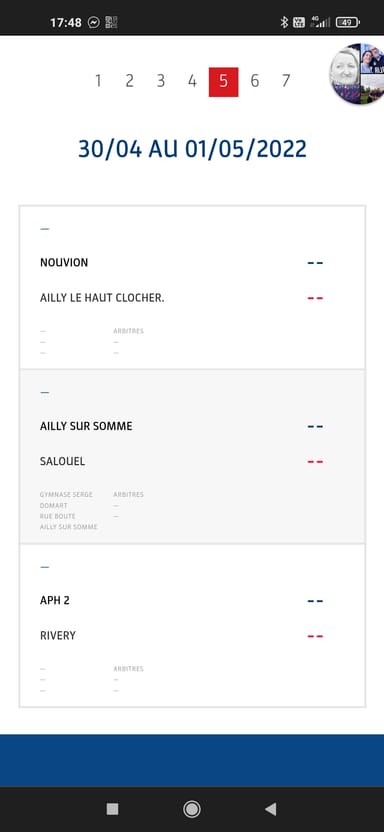Switch to matchday page 4
This screenshot has width=384, height=832.
tap(192, 81)
